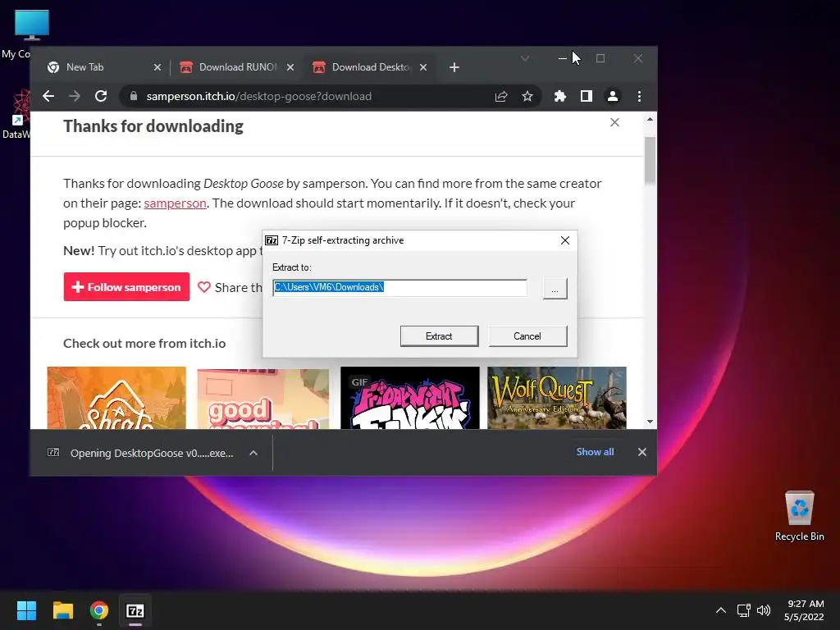Open Chrome tab search chevron

pos(525,58)
